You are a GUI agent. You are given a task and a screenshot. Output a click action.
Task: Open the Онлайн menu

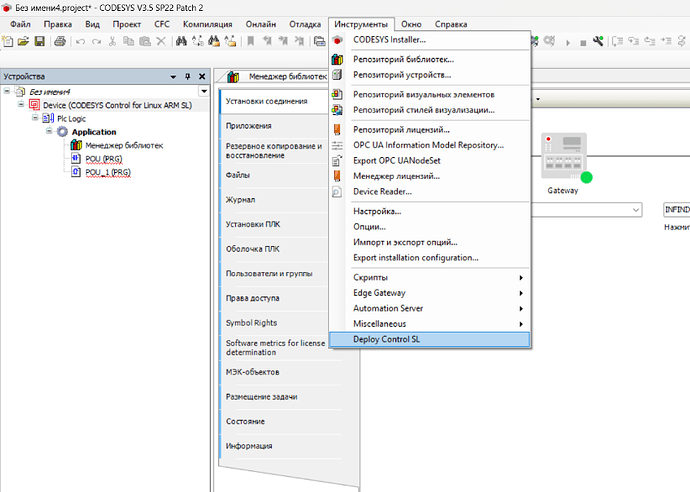coord(261,24)
